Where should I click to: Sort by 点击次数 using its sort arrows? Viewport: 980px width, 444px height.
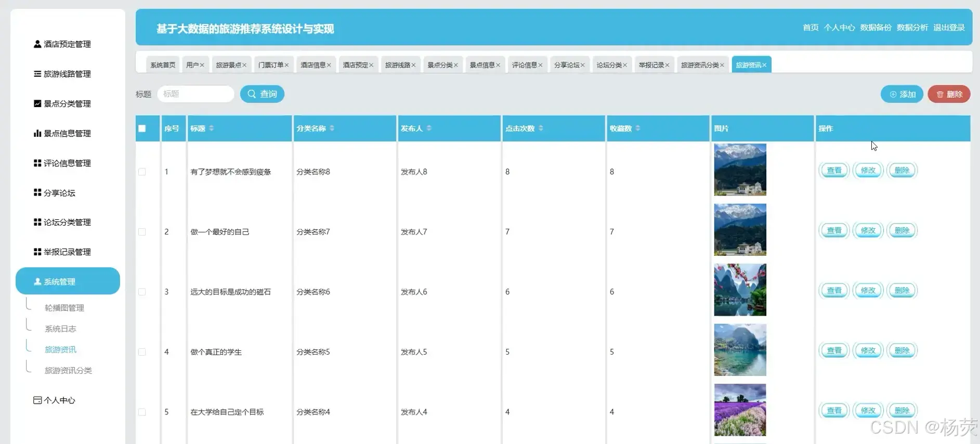point(541,128)
